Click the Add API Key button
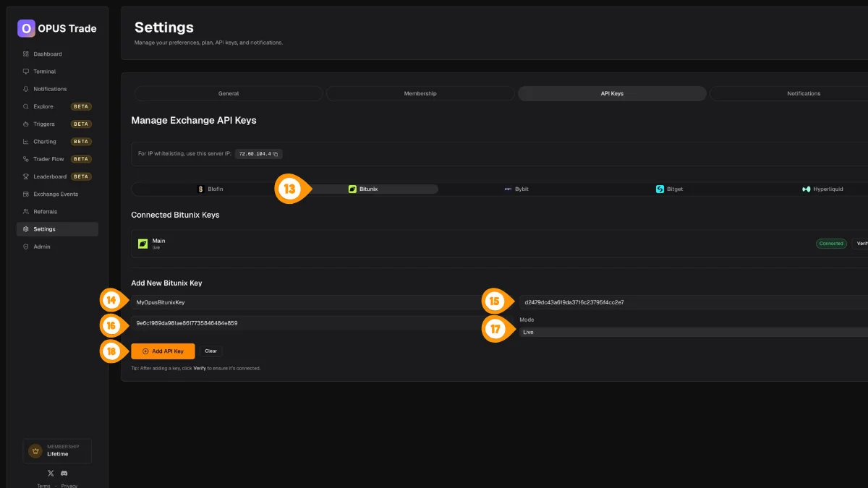 163,351
